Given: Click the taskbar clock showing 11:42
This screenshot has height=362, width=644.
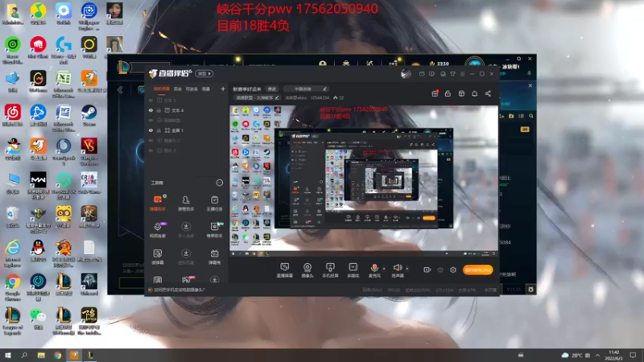Looking at the screenshot, I should (614, 355).
